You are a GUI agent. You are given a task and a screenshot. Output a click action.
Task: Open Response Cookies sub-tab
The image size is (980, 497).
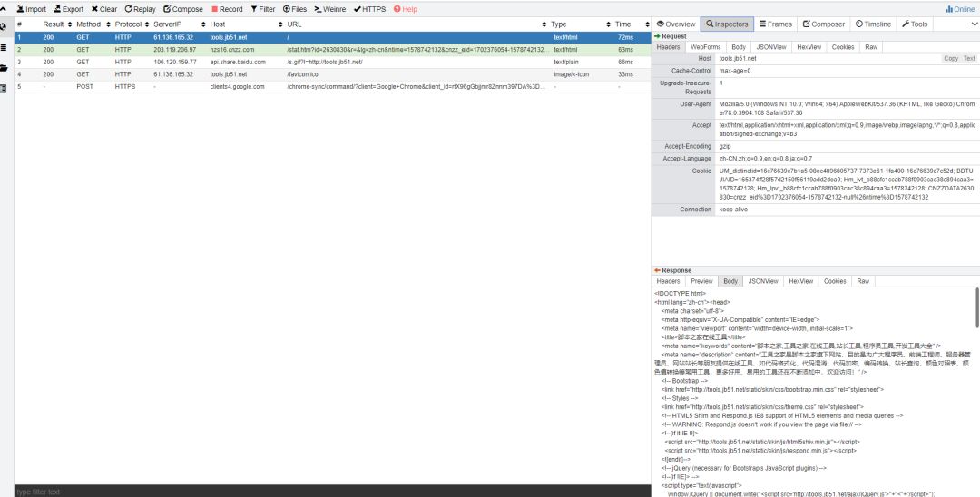pos(835,281)
